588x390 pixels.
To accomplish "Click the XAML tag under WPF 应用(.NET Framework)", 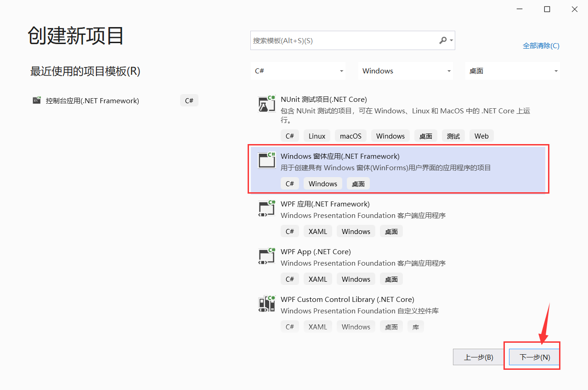I will 318,231.
